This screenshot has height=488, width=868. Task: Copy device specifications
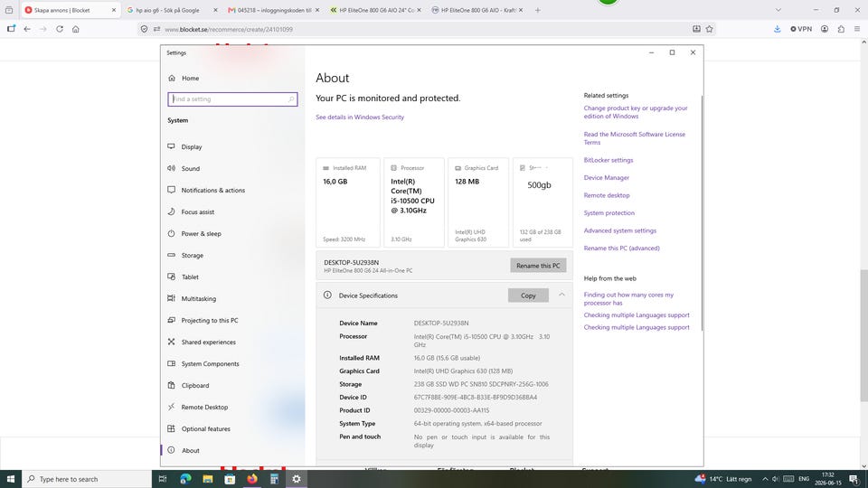click(x=528, y=296)
